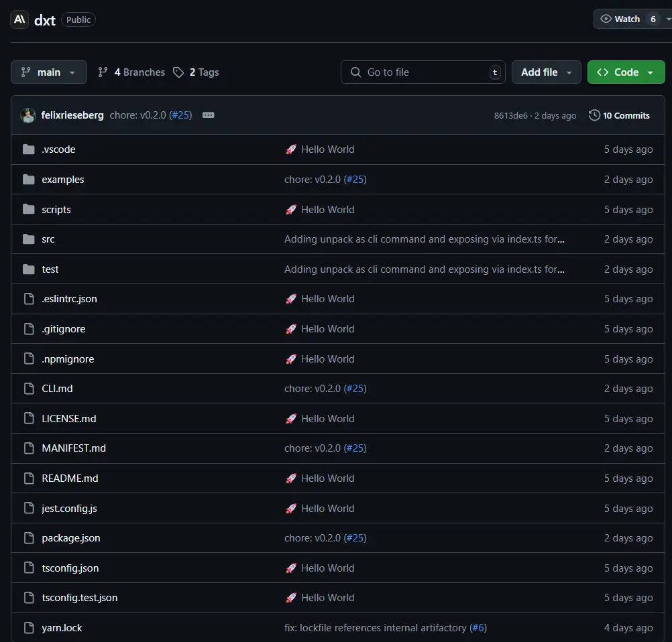The image size is (672, 642).
Task: Open the main branch dropdown
Action: (x=48, y=72)
